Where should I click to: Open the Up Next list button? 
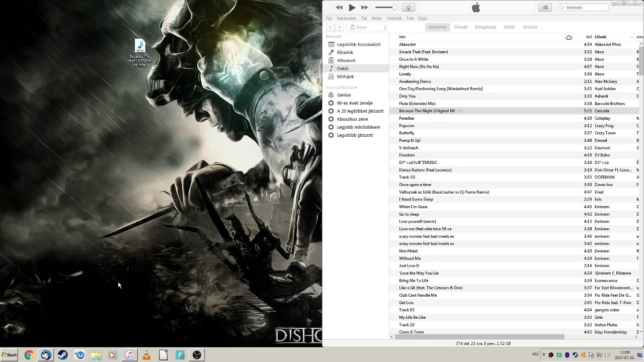coord(545,8)
